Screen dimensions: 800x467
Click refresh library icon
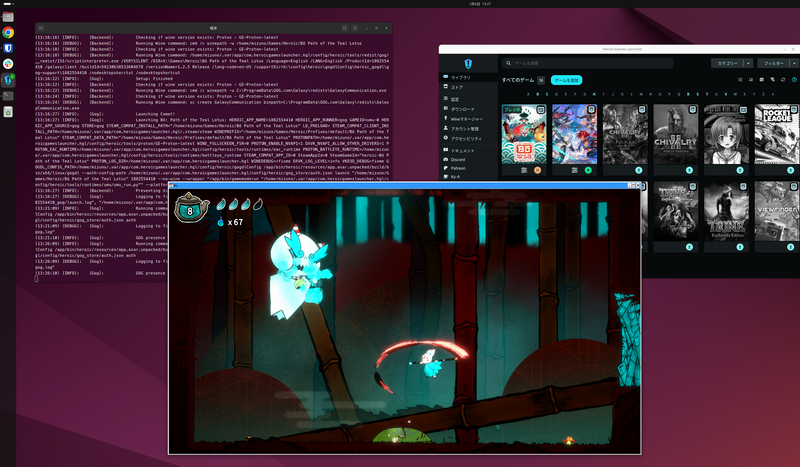pos(783,80)
